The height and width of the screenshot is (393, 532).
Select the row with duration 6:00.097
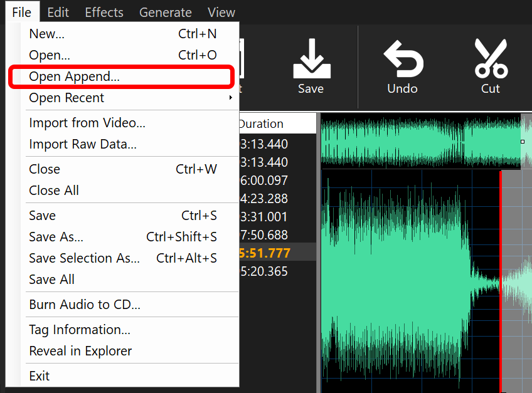point(277,181)
